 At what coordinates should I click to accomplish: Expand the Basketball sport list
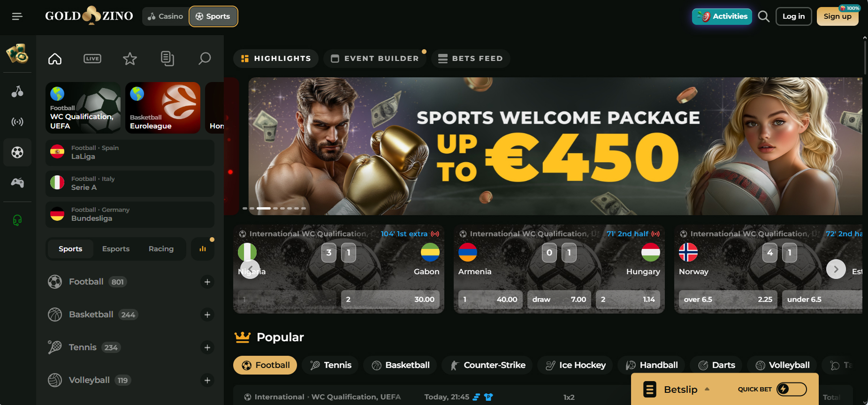click(x=207, y=315)
